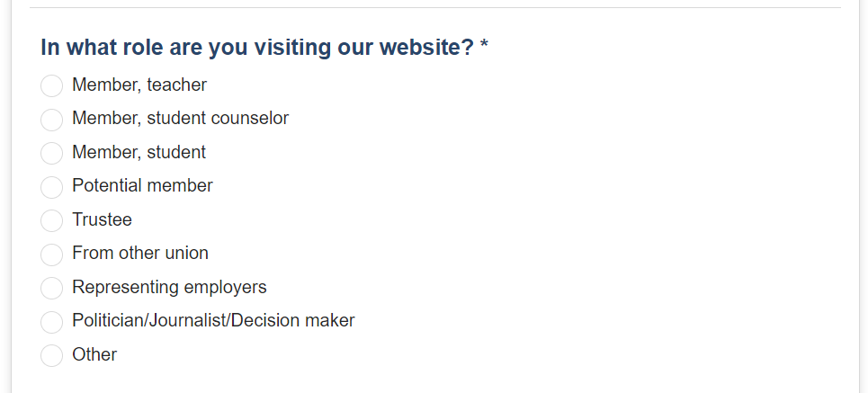868x393 pixels.
Task: Click the role question heading text
Action: coord(257,48)
